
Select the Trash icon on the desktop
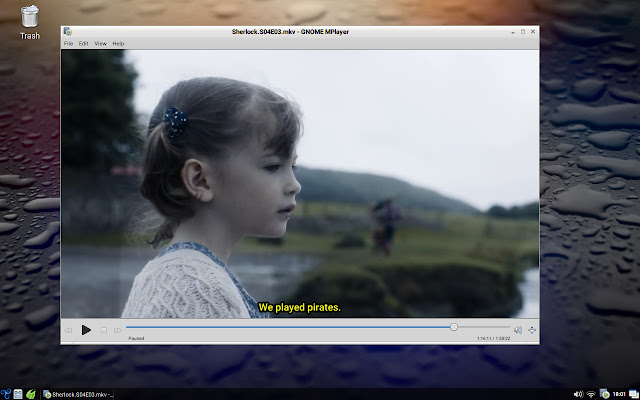(30, 22)
